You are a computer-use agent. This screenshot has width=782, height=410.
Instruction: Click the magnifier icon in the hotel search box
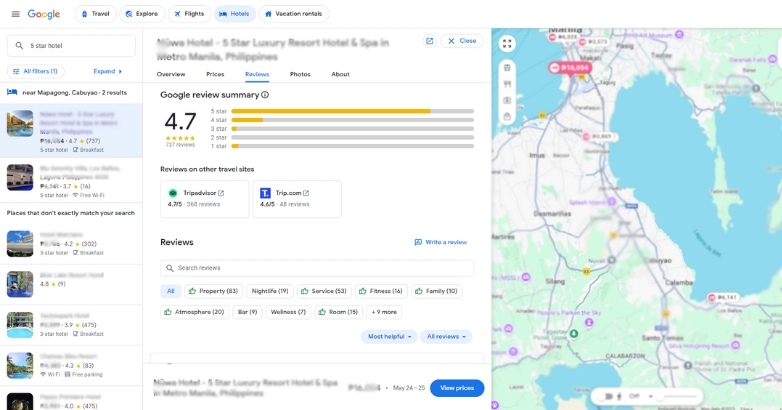pyautogui.click(x=19, y=45)
